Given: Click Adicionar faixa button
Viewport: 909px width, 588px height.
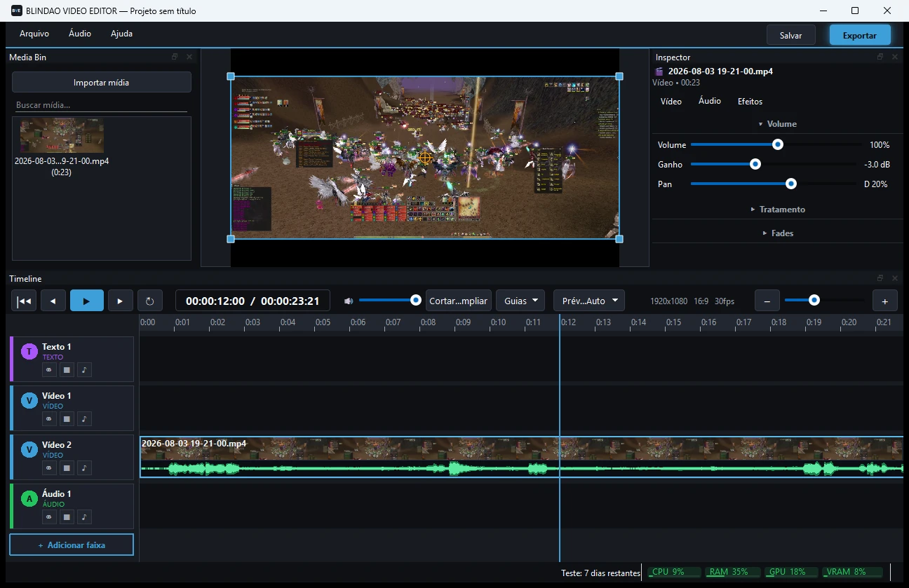Looking at the screenshot, I should 72,545.
